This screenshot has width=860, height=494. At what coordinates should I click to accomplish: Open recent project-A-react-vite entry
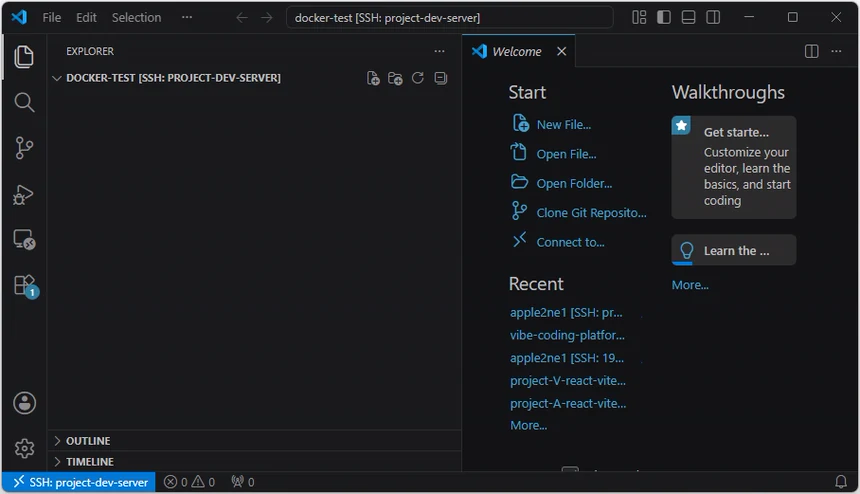pos(568,404)
